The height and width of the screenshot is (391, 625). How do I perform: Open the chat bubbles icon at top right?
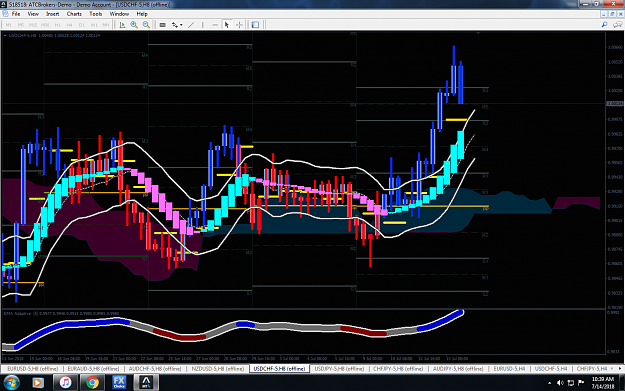[617, 25]
